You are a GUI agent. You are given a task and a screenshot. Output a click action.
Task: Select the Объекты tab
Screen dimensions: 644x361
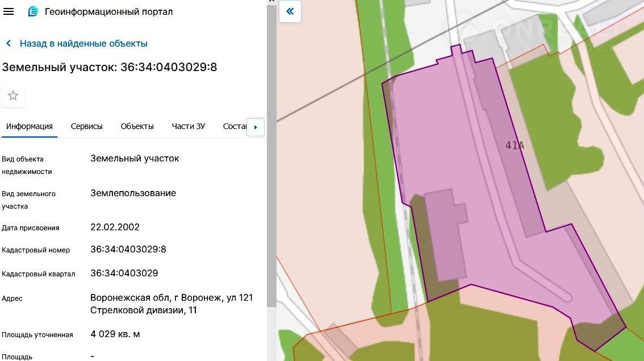click(137, 126)
